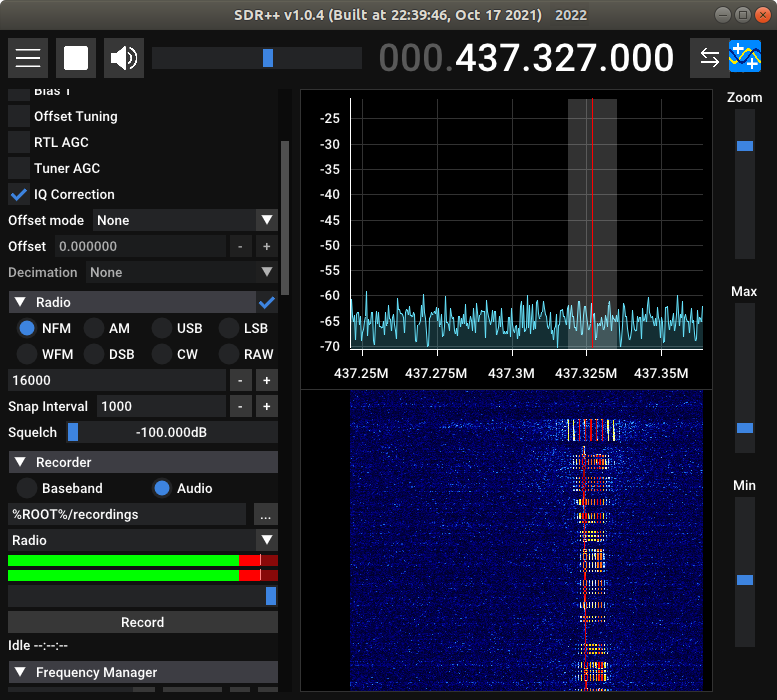Image resolution: width=777 pixels, height=700 pixels.
Task: Disable IQ Correction checkbox
Action: (19, 194)
